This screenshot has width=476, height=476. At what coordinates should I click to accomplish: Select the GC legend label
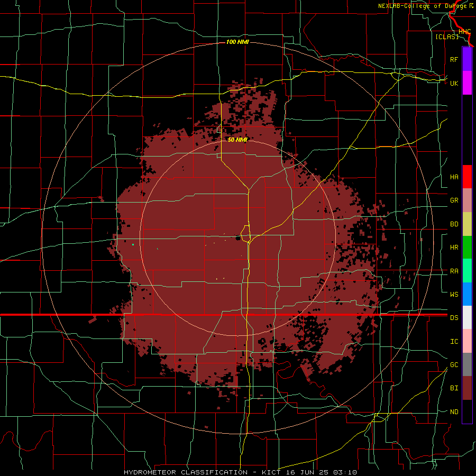pos(454,365)
